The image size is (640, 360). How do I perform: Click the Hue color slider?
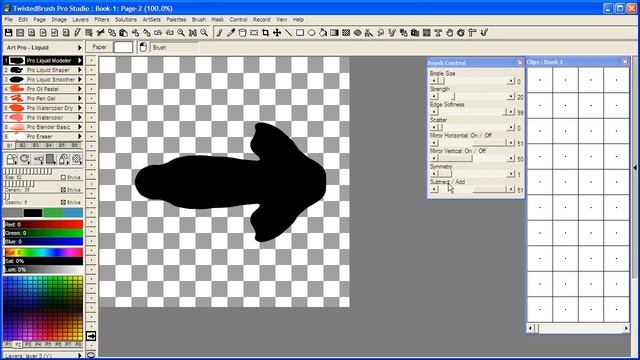[43, 252]
